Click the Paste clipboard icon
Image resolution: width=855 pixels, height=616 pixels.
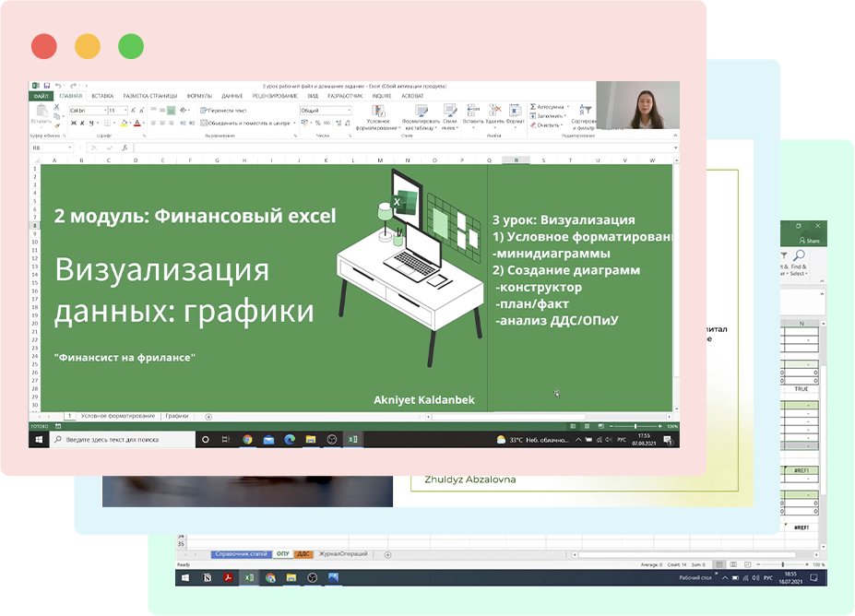[x=42, y=112]
